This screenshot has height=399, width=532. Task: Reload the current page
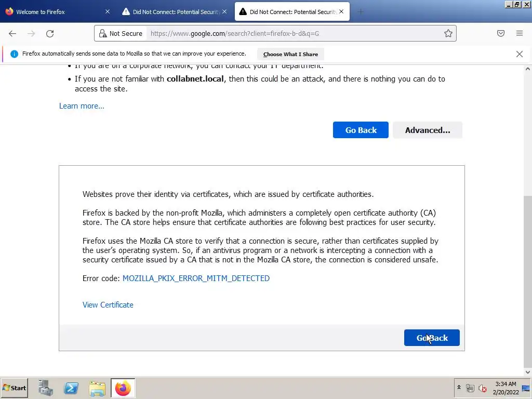click(50, 33)
